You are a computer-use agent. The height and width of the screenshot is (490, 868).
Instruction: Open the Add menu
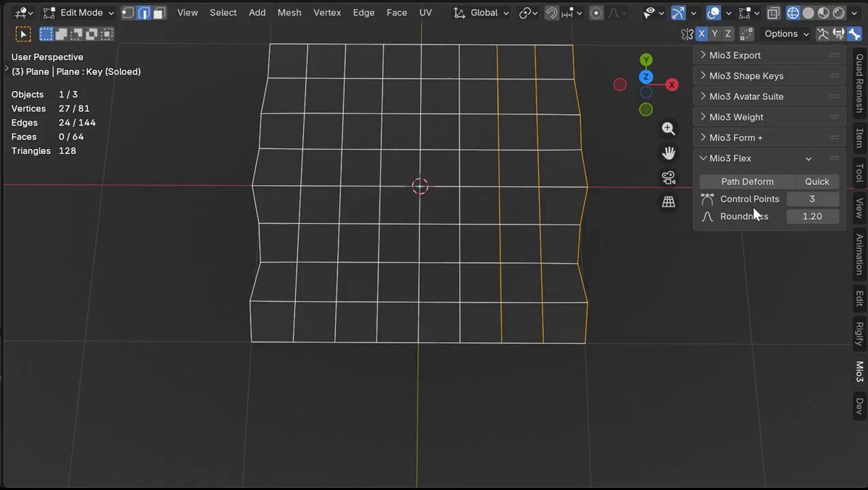[257, 12]
